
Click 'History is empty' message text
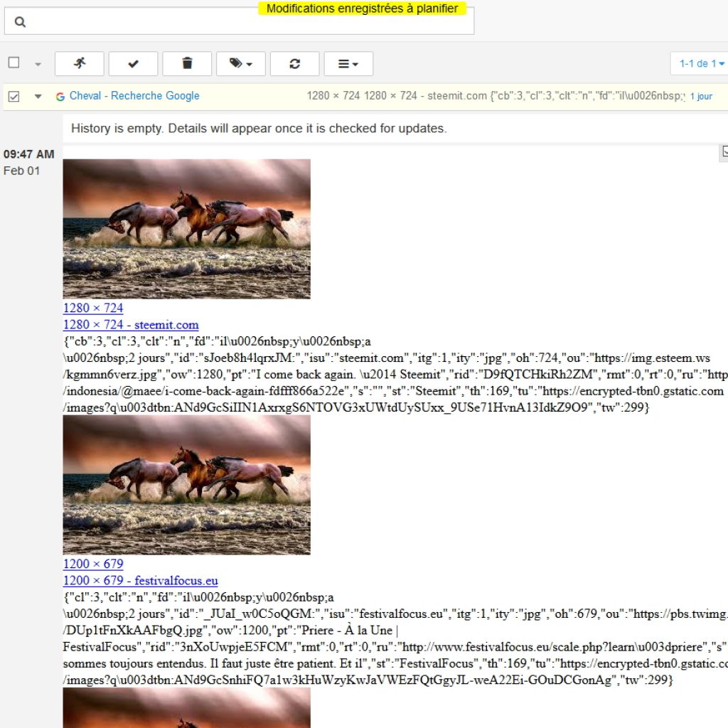(x=259, y=128)
